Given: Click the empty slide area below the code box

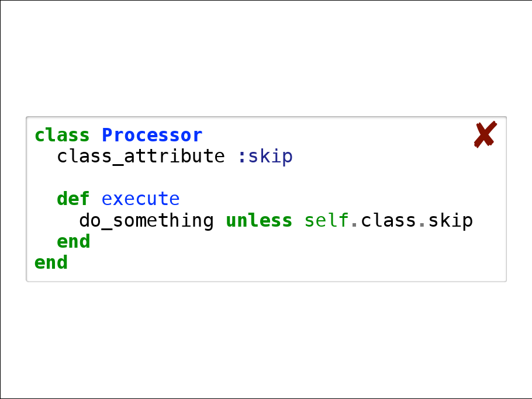Looking at the screenshot, I should 266,339.
